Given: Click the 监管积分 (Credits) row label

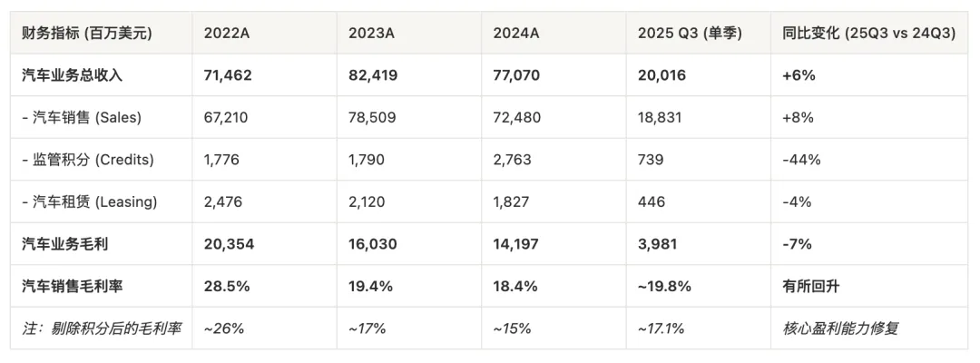Looking at the screenshot, I should click(88, 160).
